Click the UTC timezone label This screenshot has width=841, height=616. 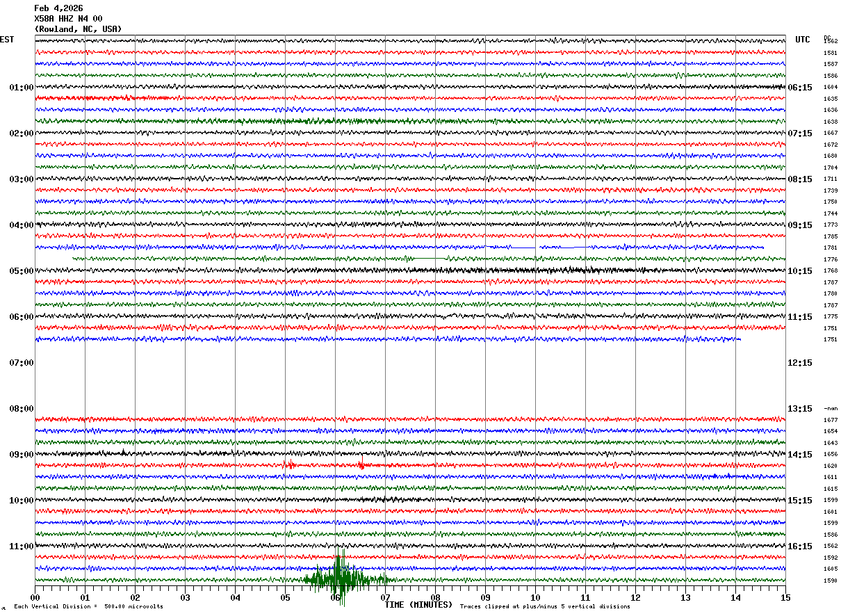[803, 40]
